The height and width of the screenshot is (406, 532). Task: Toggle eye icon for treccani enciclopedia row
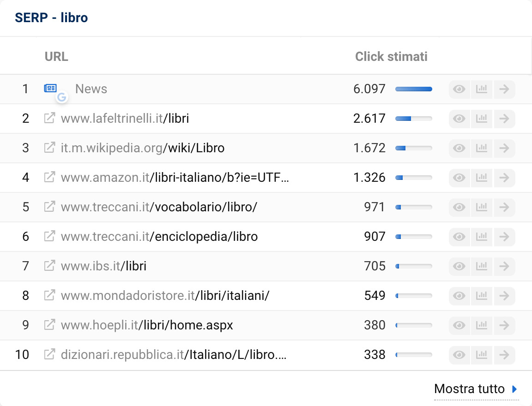pyautogui.click(x=459, y=237)
